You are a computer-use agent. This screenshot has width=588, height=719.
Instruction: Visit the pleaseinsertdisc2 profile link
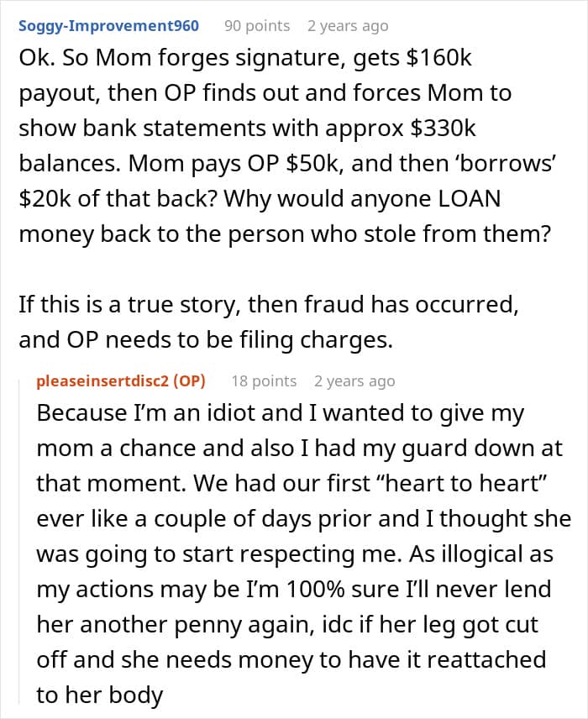(102, 381)
